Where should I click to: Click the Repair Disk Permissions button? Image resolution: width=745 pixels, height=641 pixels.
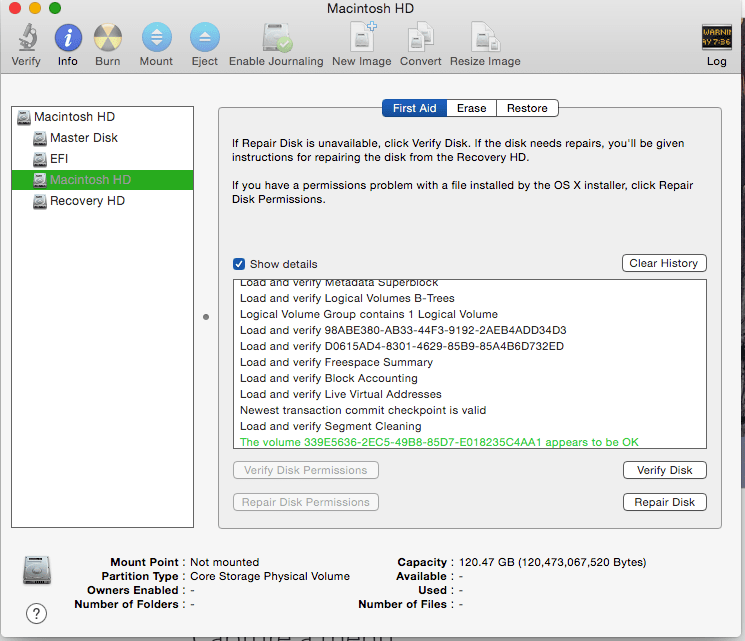pyautogui.click(x=306, y=502)
